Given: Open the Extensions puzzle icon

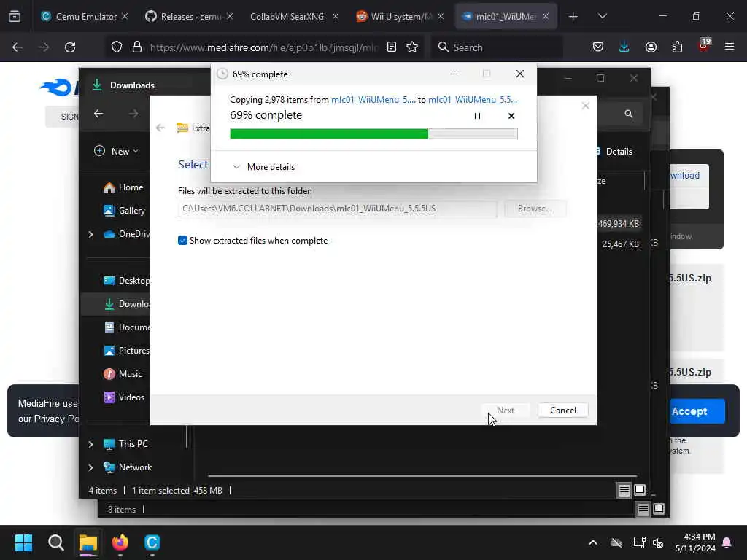Looking at the screenshot, I should (x=677, y=47).
